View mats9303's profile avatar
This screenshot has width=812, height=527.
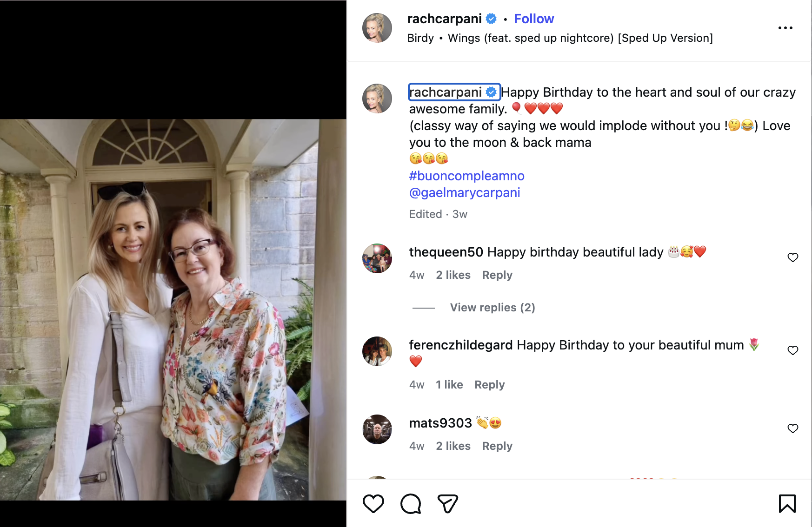pyautogui.click(x=377, y=429)
